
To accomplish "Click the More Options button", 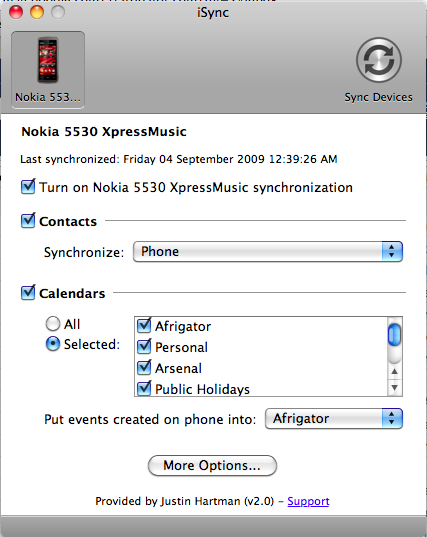I will click(212, 466).
